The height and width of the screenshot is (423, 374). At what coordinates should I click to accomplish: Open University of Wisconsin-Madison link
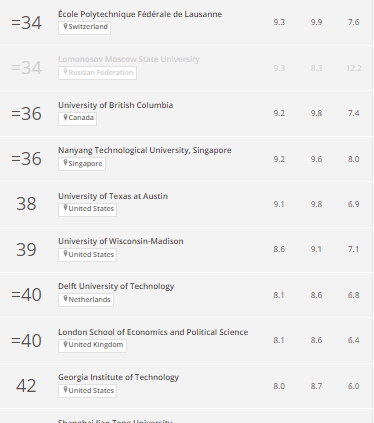click(x=121, y=241)
